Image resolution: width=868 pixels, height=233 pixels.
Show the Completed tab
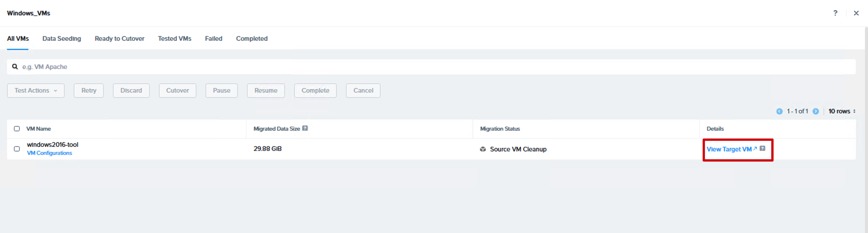click(252, 38)
